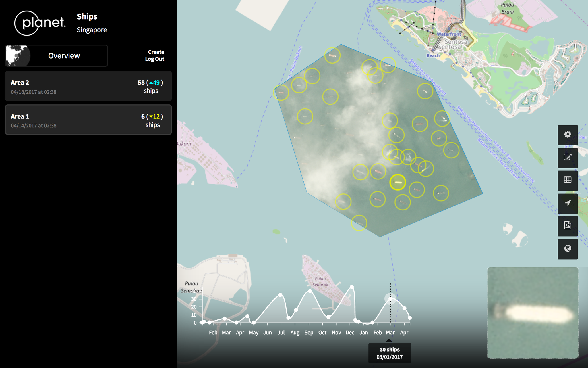Click the Planet logo

coord(40,23)
